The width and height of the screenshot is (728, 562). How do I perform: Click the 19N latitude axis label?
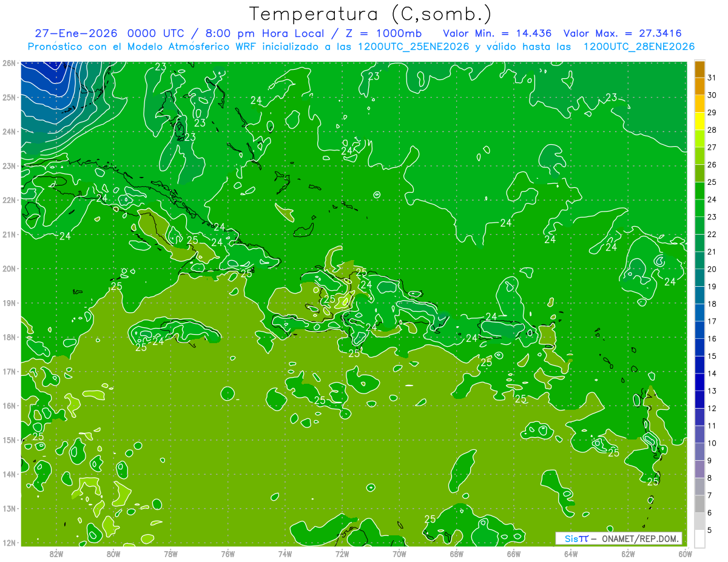click(8, 303)
